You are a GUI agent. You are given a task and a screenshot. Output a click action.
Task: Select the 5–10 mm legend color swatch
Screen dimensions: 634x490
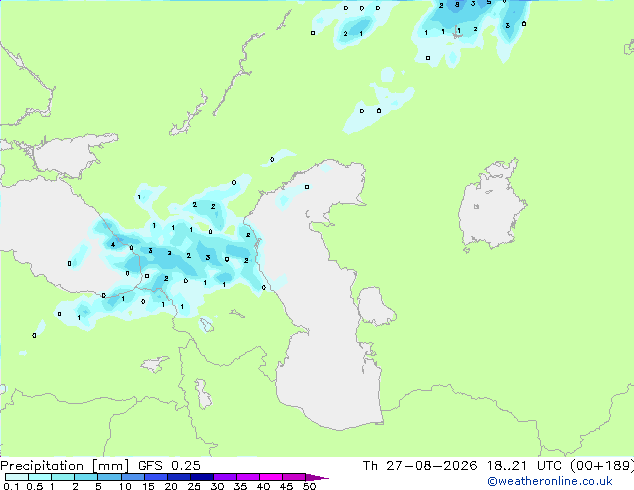coord(109,477)
